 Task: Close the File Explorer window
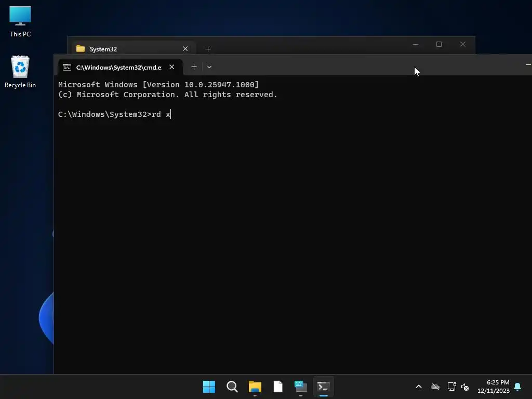click(463, 45)
